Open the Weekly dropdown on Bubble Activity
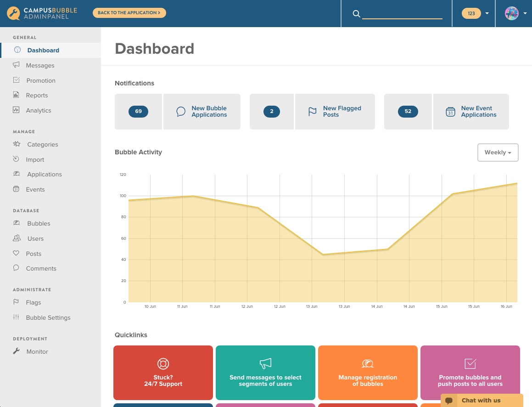 498,152
